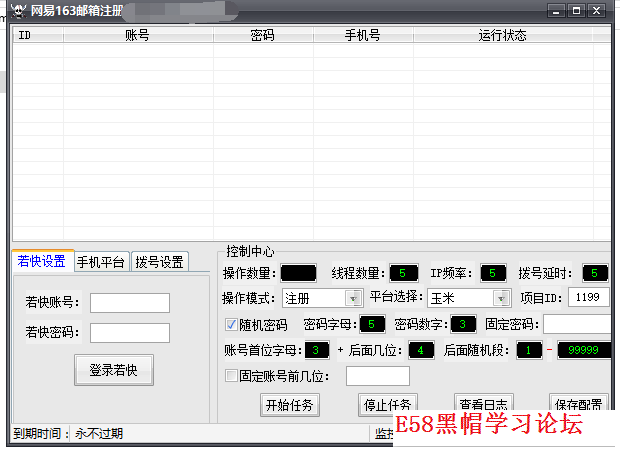The width and height of the screenshot is (620, 452).
Task: Click the 账号首位字母 value field
Action: coord(317,350)
